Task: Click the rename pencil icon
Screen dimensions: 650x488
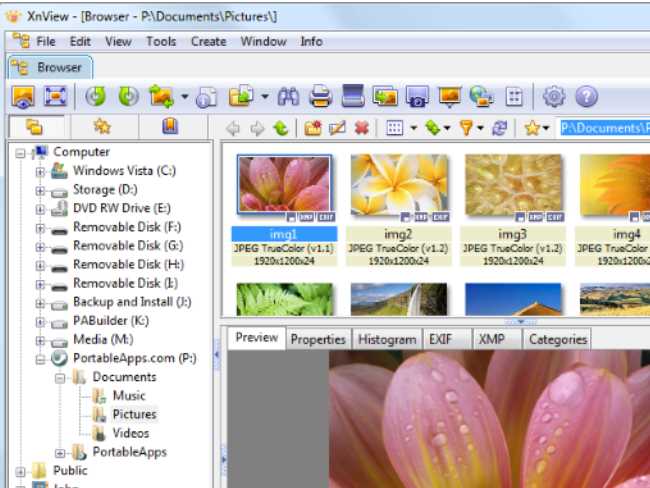Action: 337,128
